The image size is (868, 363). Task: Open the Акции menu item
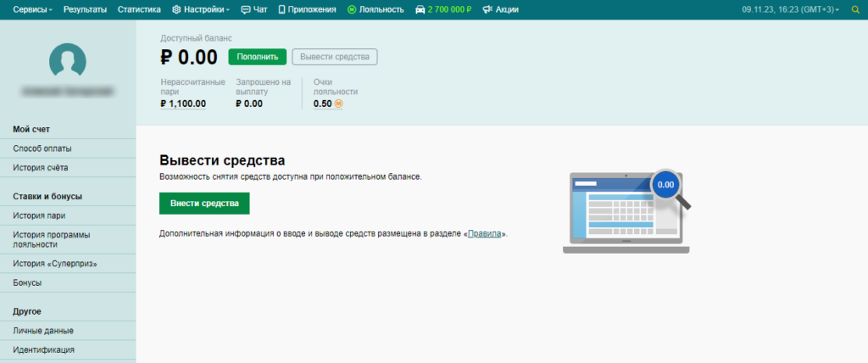pyautogui.click(x=507, y=9)
